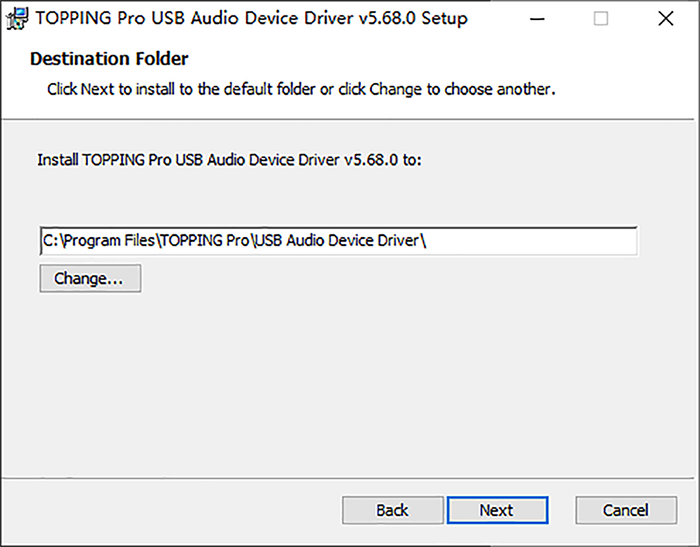
Task: Minimize the Setup window
Action: click(x=537, y=19)
